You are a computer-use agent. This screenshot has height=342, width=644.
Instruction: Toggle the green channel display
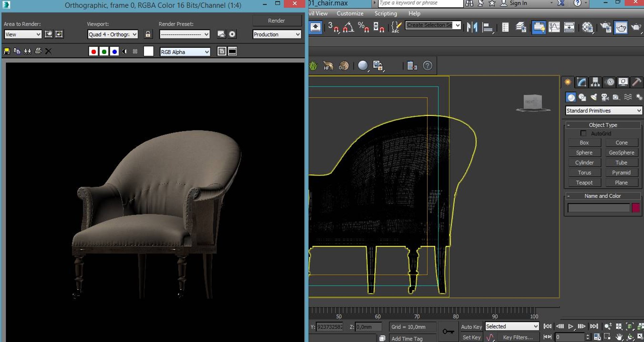pos(104,52)
